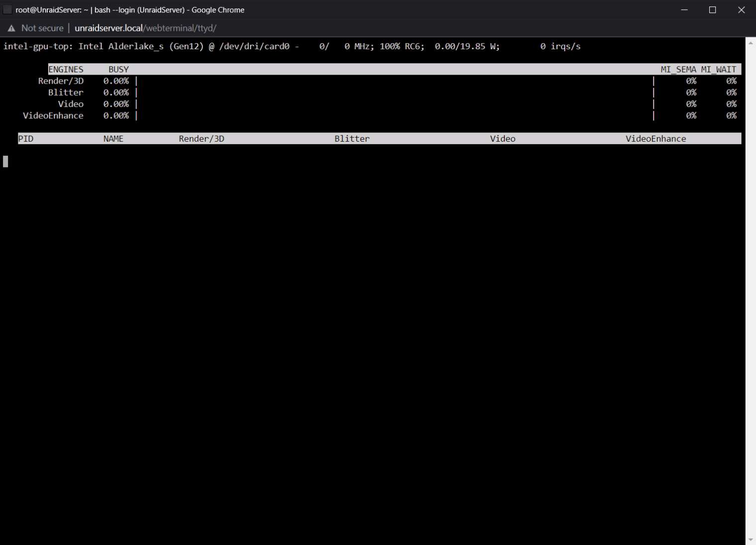The width and height of the screenshot is (756, 545).
Task: Click the blinking terminal cursor
Action: pos(5,161)
